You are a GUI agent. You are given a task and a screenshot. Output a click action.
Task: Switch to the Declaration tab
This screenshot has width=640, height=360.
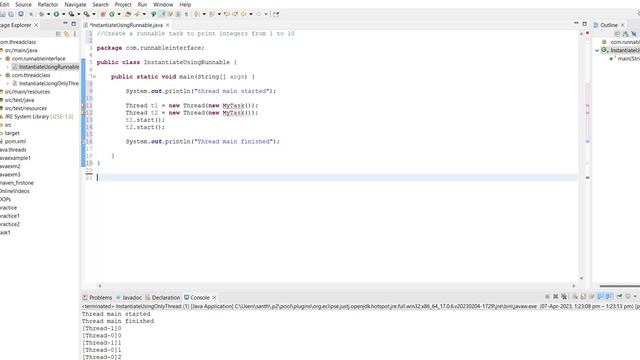(162, 298)
